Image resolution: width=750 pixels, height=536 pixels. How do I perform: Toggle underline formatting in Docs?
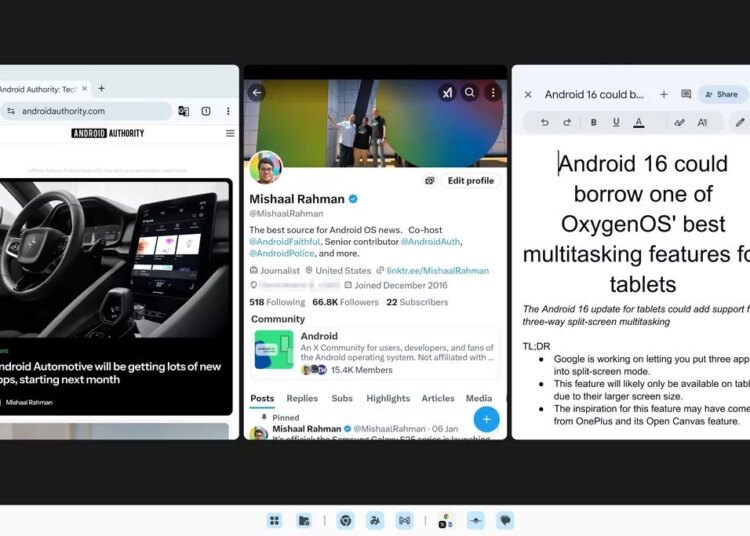click(616, 122)
